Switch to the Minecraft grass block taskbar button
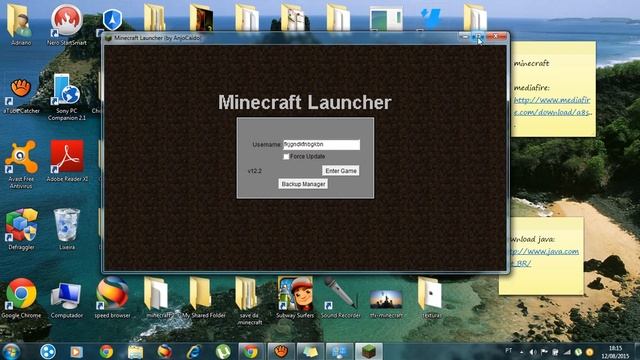The width and height of the screenshot is (640, 360). tap(369, 351)
